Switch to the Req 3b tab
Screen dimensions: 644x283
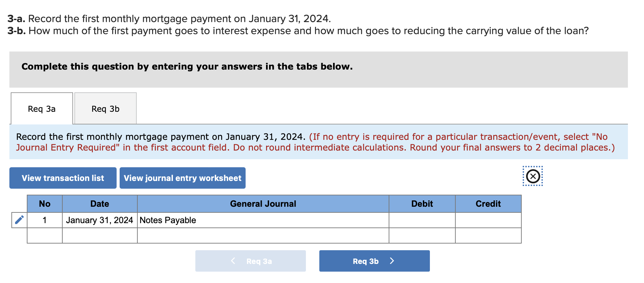pos(105,108)
